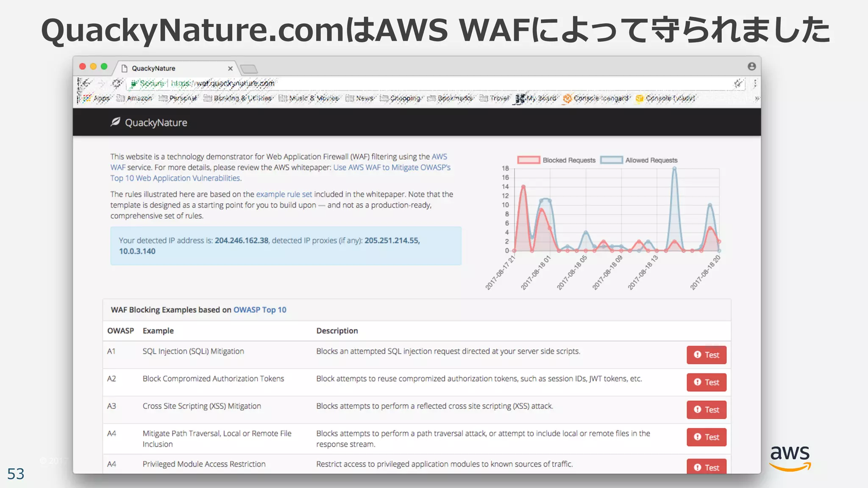Click the Privileged Module Access Restriction example

coord(204,464)
